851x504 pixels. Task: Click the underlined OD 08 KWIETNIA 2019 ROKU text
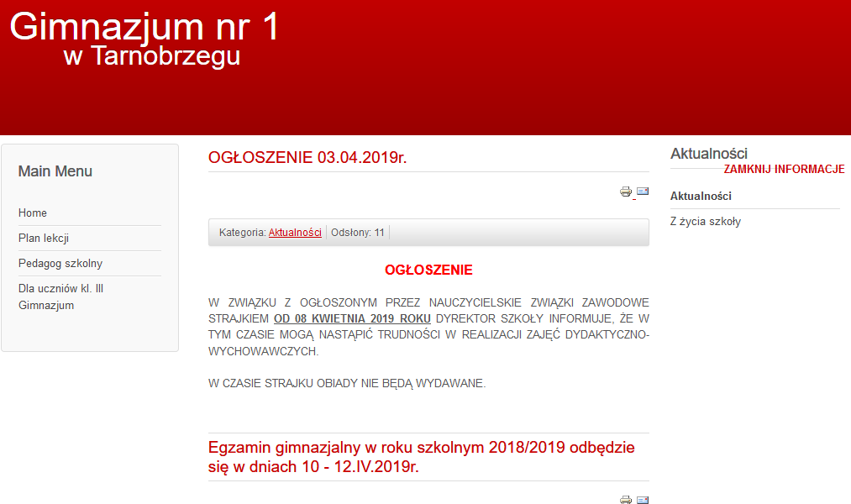point(352,319)
